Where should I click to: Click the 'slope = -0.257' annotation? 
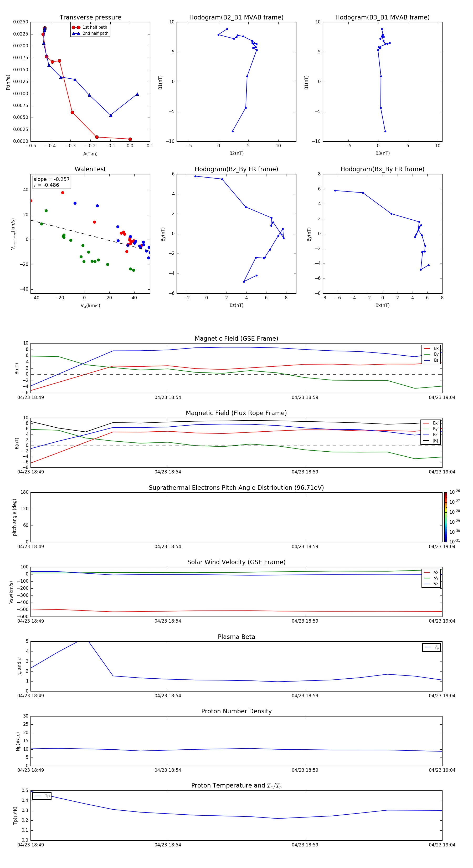[x=52, y=179]
